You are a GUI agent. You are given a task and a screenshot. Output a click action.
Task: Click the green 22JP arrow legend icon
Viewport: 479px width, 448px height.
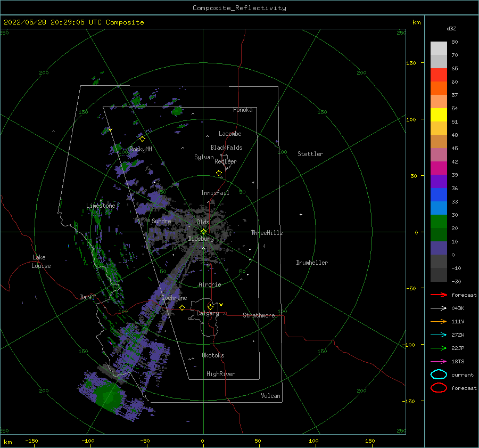coord(439,348)
